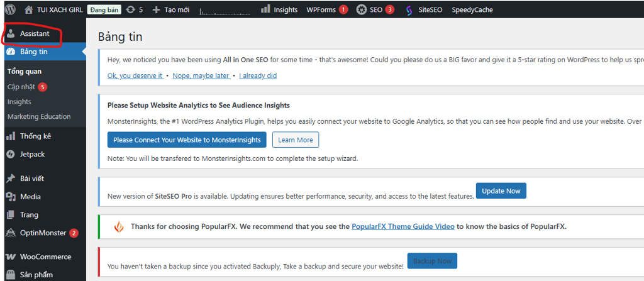644x281 pixels.
Task: Open Cập nhật updates submenu item
Action: pos(22,87)
